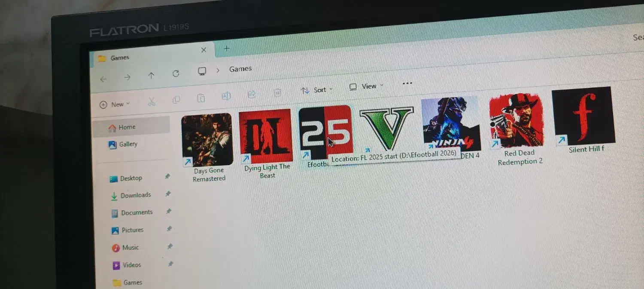644x289 pixels.
Task: Click the Share toolbar icon
Action: coord(252,94)
